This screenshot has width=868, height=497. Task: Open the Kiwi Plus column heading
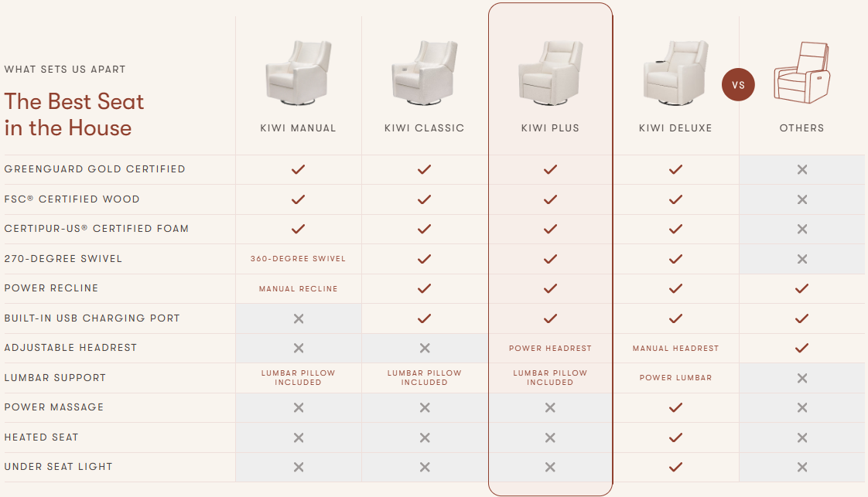tap(550, 128)
